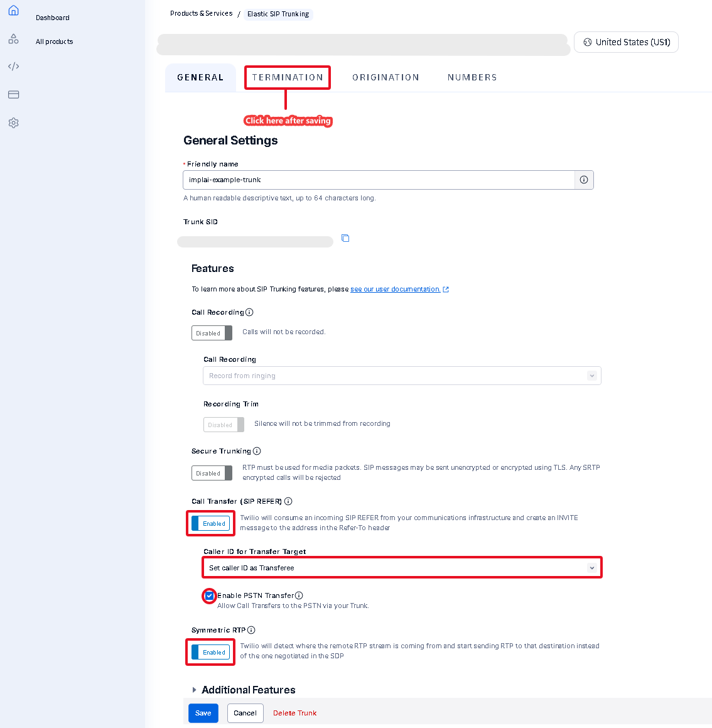This screenshot has height=728, width=712.
Task: Click the Cancel button
Action: pyautogui.click(x=245, y=713)
